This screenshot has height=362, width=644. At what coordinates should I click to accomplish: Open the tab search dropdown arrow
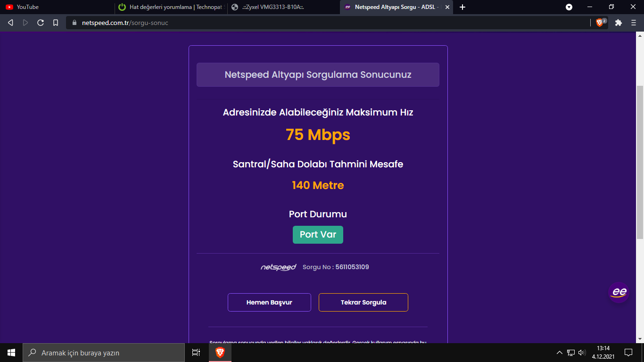coord(569,7)
